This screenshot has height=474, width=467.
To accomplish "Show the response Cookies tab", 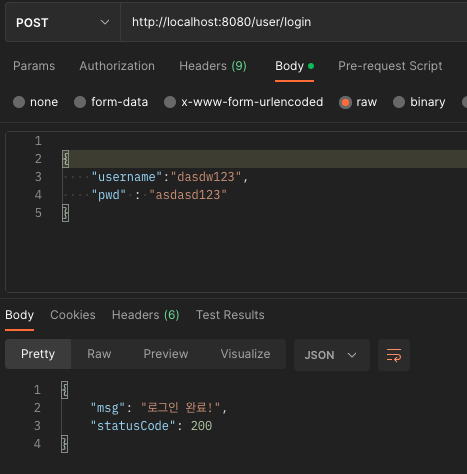I will [x=73, y=315].
